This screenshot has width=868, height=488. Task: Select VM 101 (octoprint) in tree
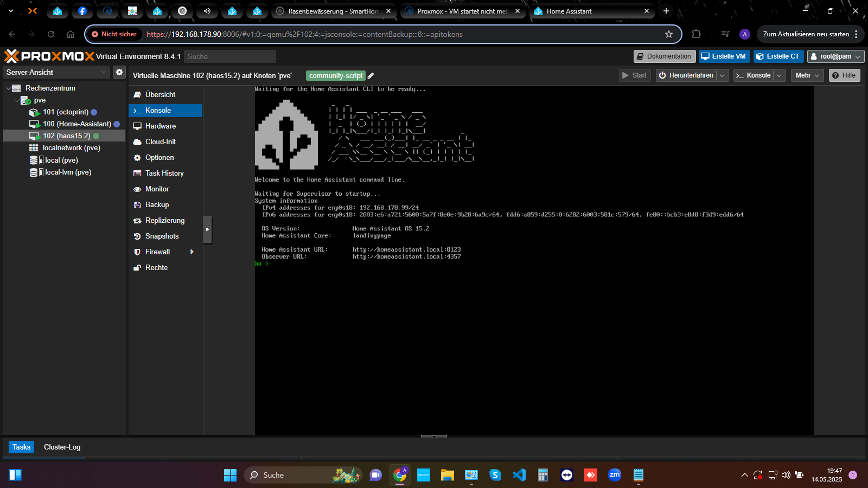click(x=64, y=112)
